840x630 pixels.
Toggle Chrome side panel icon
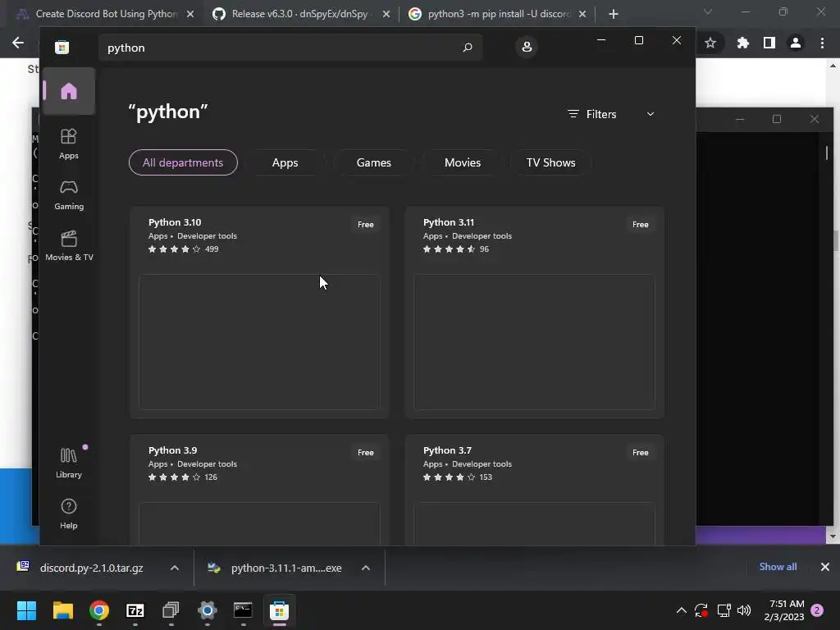[769, 43]
